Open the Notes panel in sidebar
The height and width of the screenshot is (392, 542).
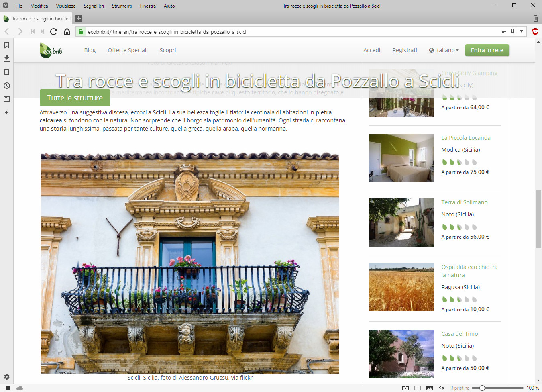[7, 72]
